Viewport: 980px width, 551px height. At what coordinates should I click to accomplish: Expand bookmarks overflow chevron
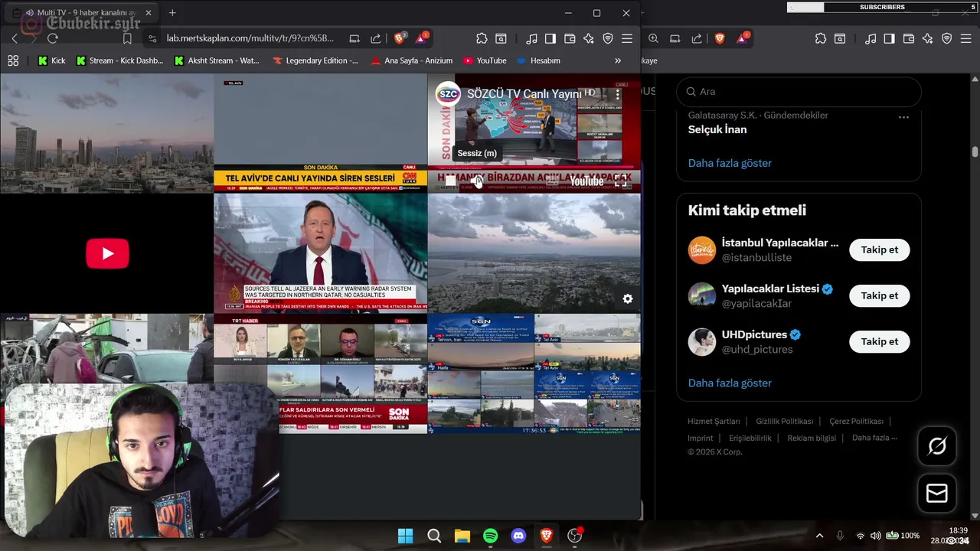click(618, 60)
